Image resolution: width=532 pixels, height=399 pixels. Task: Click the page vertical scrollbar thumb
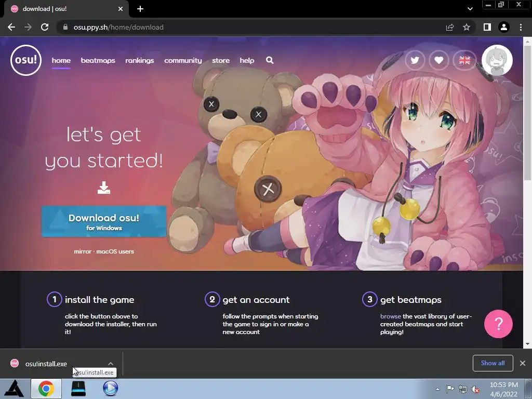(x=528, y=114)
